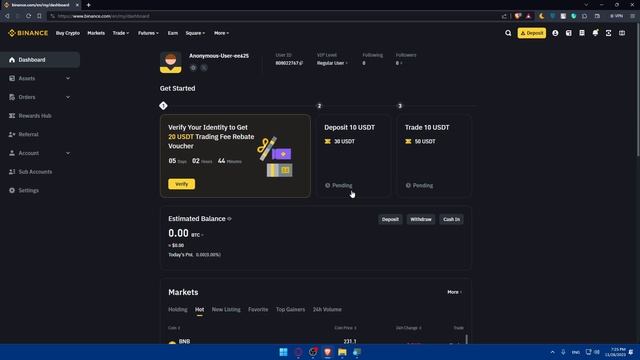Open Markets in the top navigation
Image resolution: width=640 pixels, height=360 pixels.
click(96, 33)
